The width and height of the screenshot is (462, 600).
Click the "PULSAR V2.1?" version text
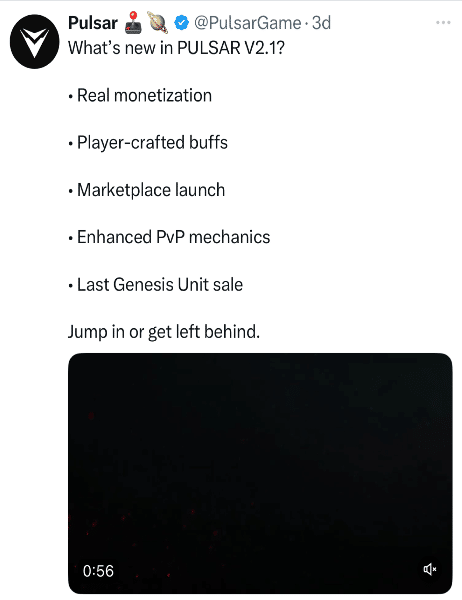tap(231, 48)
